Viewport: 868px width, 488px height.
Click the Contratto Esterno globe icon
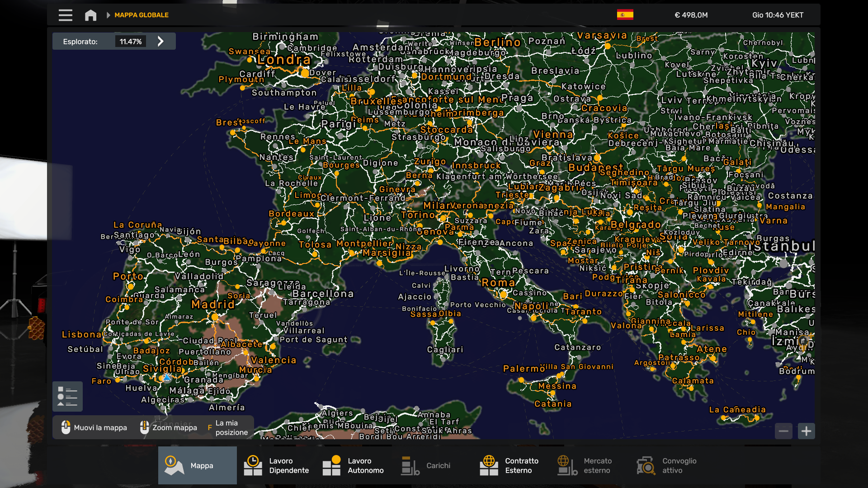489,465
